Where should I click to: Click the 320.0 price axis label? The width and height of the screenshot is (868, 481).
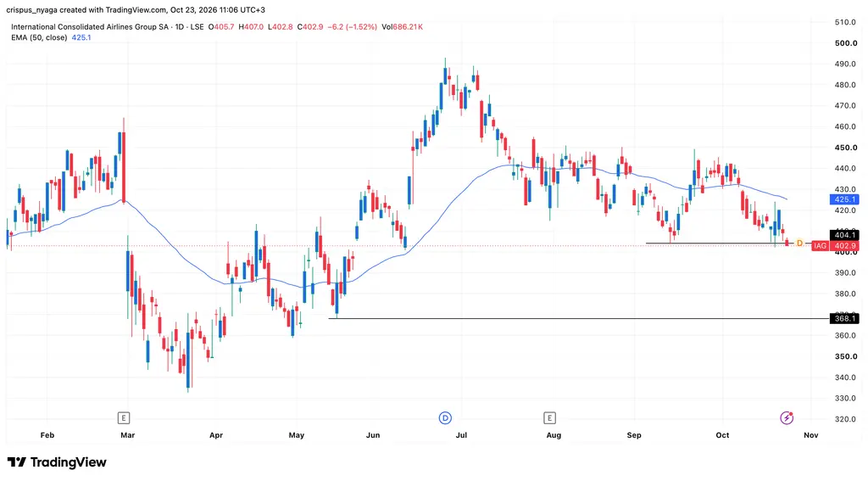pos(846,419)
